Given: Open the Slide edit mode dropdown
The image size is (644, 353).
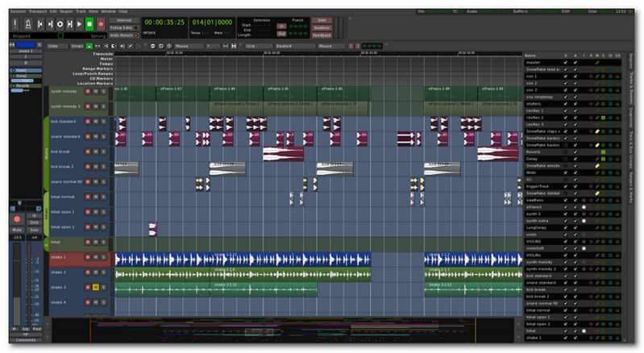Looking at the screenshot, I should pos(57,46).
